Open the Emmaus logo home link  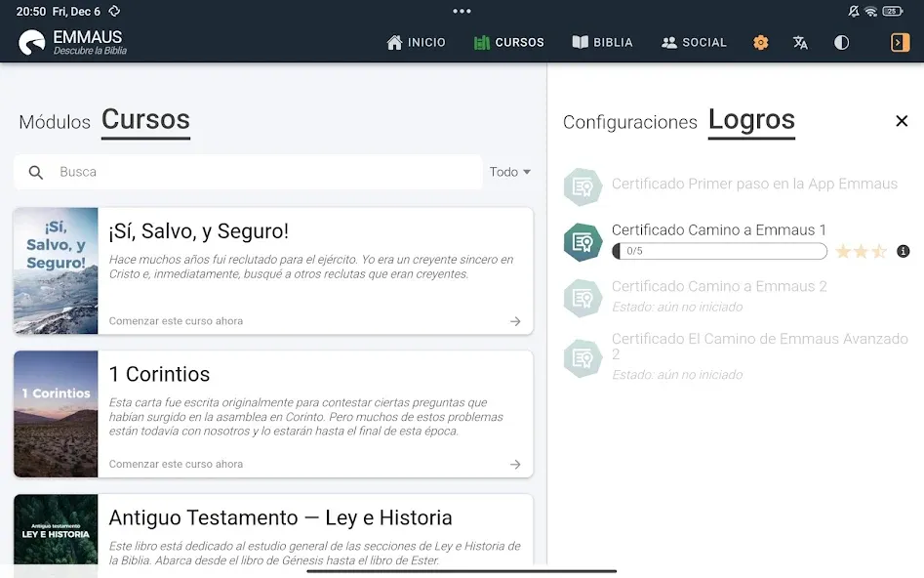pyautogui.click(x=72, y=42)
